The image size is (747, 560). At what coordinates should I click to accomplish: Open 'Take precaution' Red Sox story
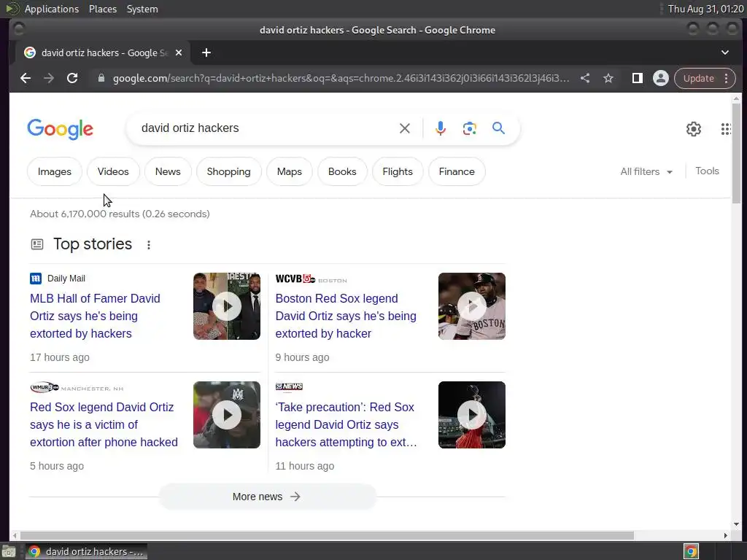pos(346,424)
